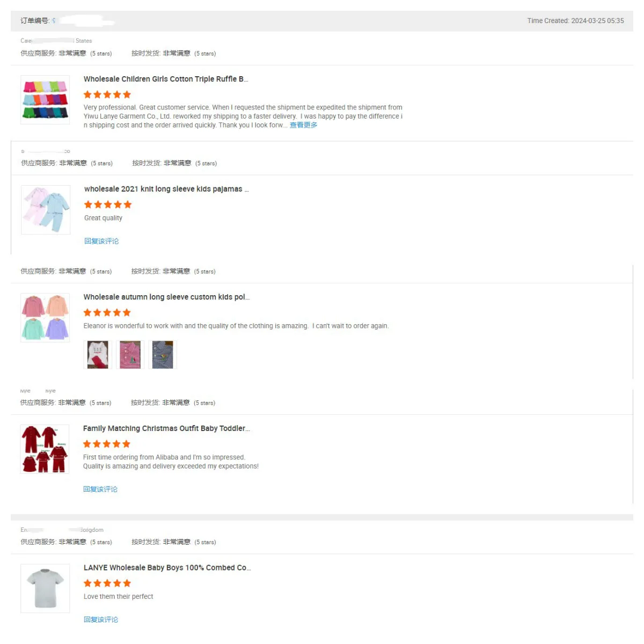Open the gray baby T-shirt thumbnail
644x644 pixels.
coord(45,588)
